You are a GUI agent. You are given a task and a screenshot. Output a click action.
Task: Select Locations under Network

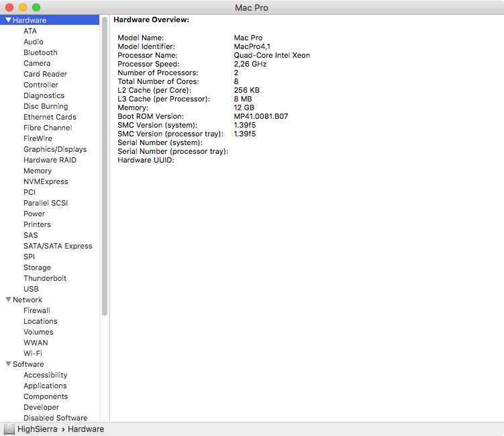pyautogui.click(x=40, y=321)
